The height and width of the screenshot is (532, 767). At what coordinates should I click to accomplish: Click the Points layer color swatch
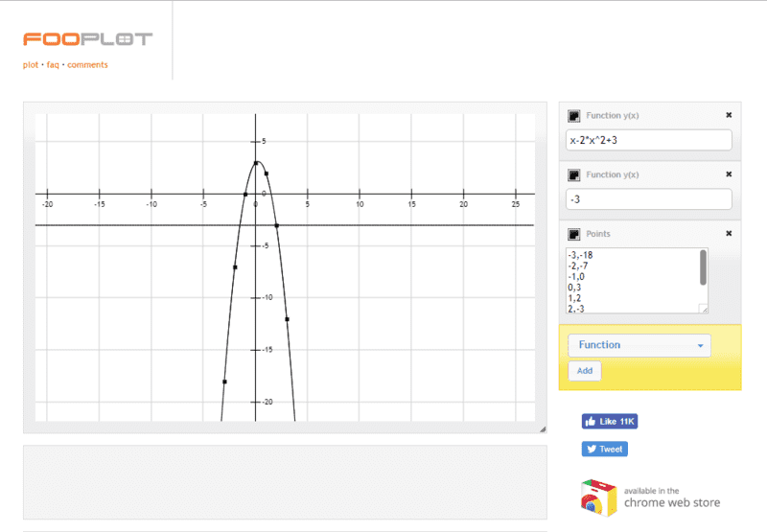[x=573, y=234]
